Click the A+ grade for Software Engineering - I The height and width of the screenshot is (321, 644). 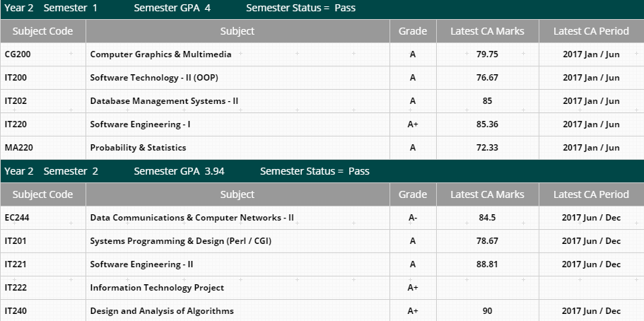pyautogui.click(x=413, y=124)
